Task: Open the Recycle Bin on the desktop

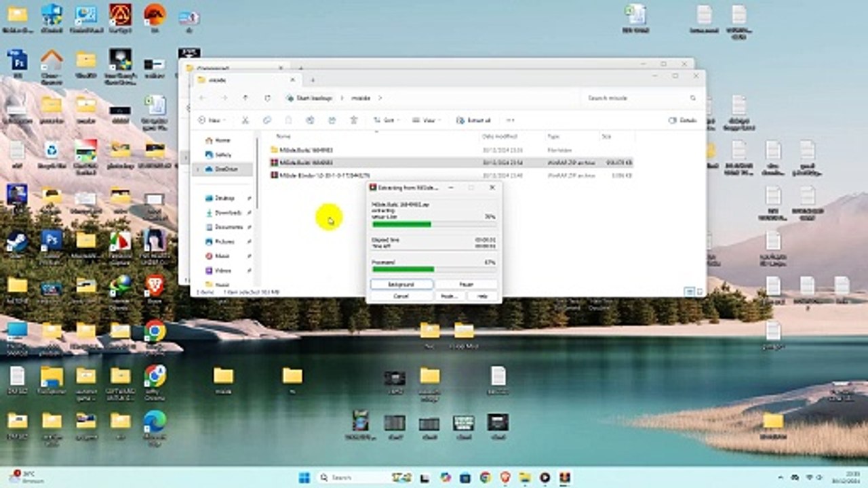Action: (x=51, y=152)
